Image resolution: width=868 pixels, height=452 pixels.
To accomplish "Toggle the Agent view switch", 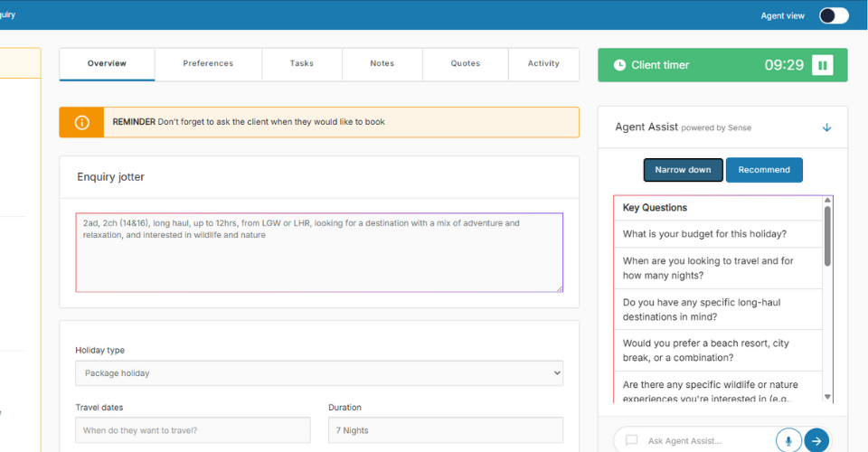I will (x=833, y=15).
